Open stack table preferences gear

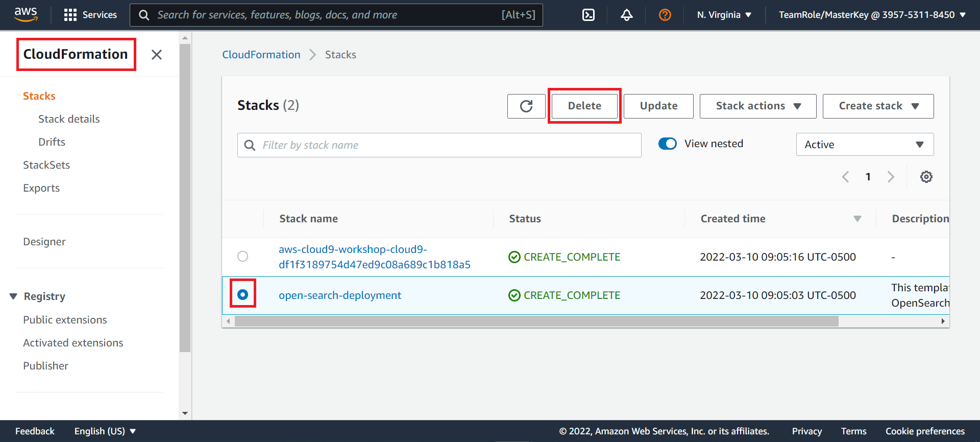[926, 177]
